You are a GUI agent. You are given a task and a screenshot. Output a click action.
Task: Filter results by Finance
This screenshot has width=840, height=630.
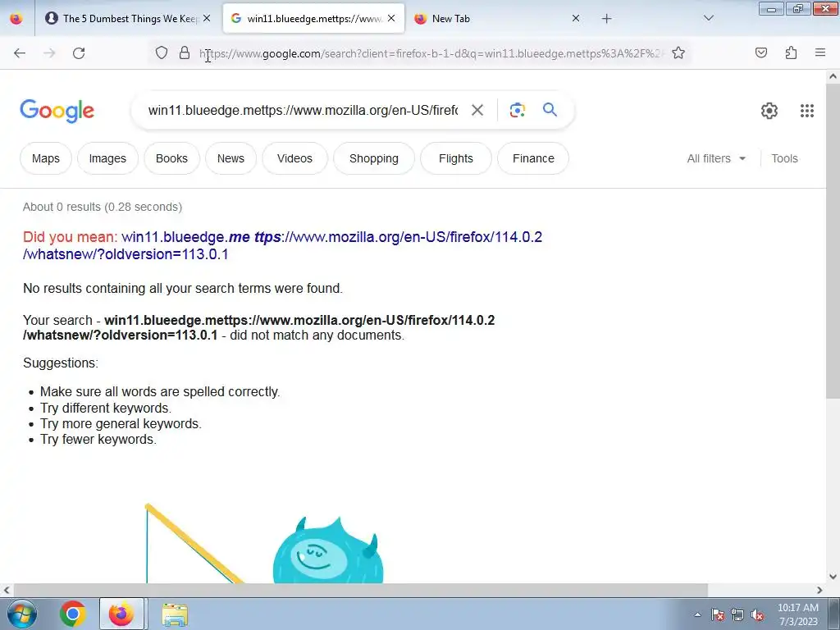(533, 158)
